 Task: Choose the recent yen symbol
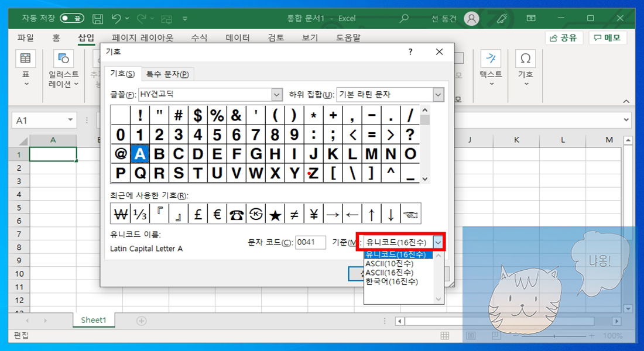pos(314,214)
